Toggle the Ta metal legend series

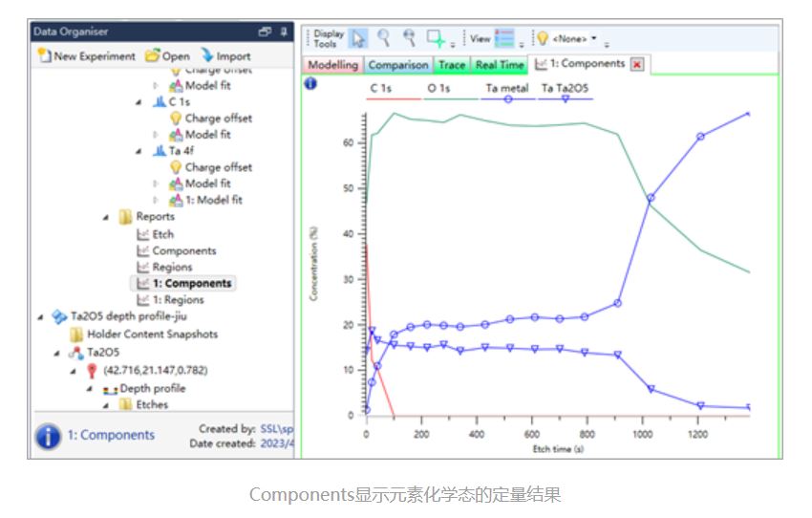[x=507, y=89]
